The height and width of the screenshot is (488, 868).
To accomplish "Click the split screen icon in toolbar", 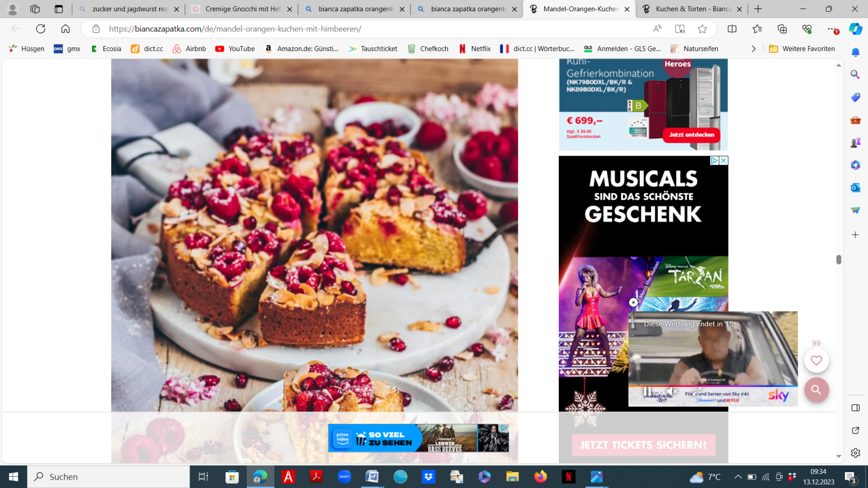I will coord(732,29).
